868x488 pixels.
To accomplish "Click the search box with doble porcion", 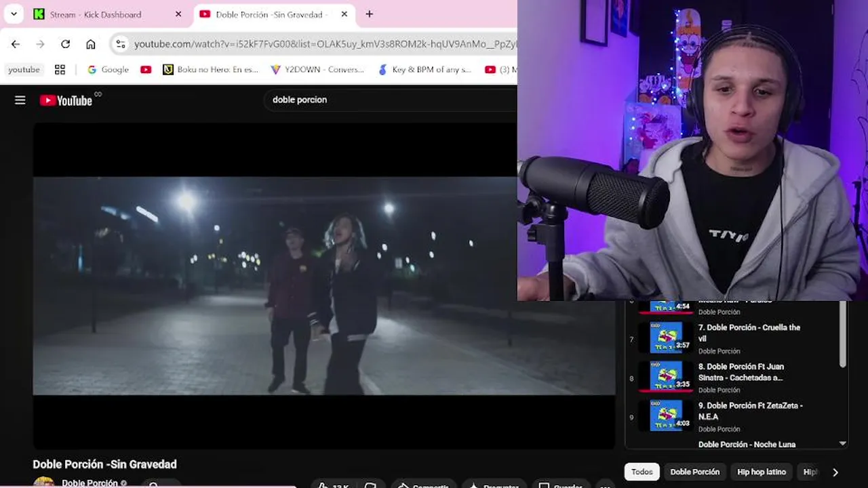I will click(x=390, y=100).
